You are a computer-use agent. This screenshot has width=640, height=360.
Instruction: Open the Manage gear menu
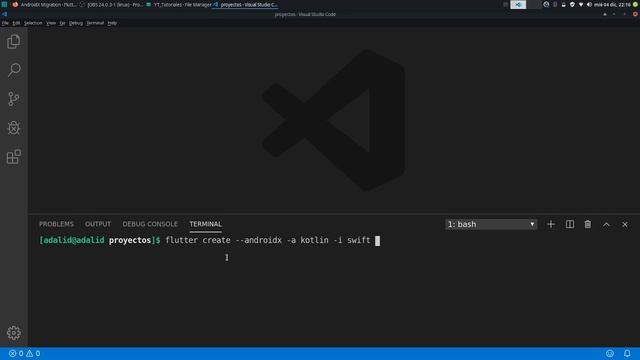tap(13, 333)
